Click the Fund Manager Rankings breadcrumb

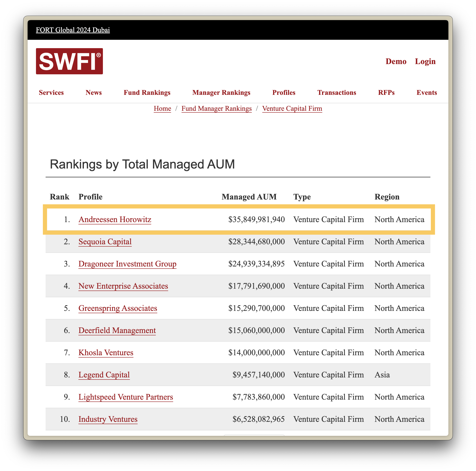(x=216, y=108)
